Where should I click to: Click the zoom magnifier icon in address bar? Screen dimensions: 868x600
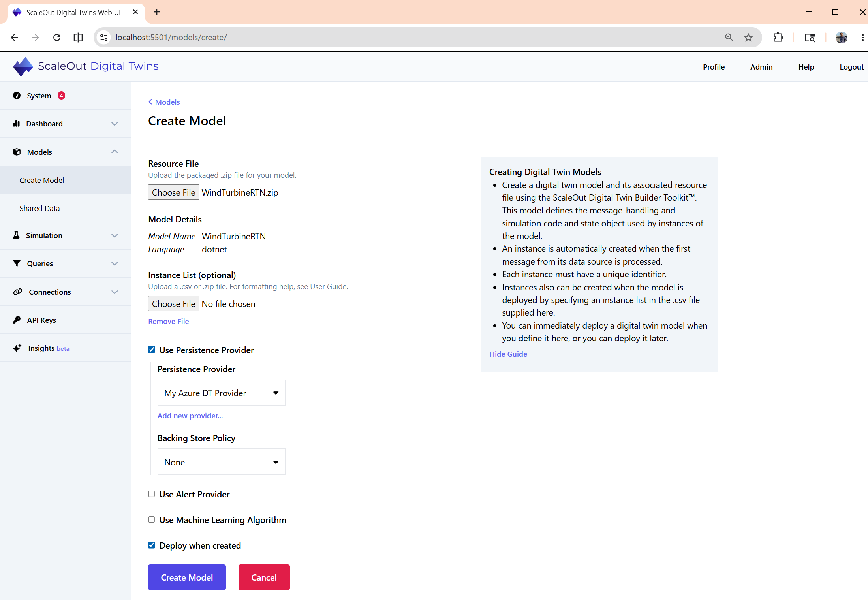[729, 38]
